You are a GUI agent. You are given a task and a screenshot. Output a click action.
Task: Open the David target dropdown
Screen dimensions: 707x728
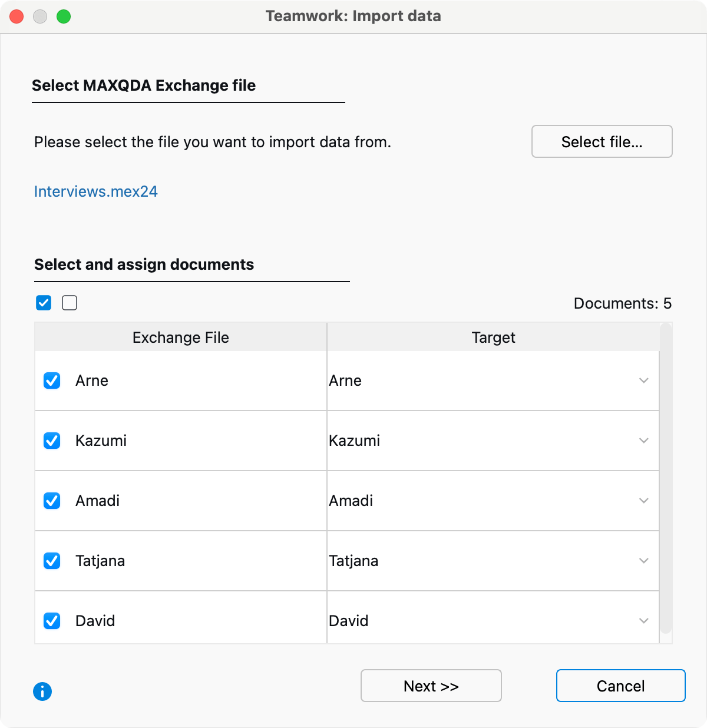pos(643,621)
